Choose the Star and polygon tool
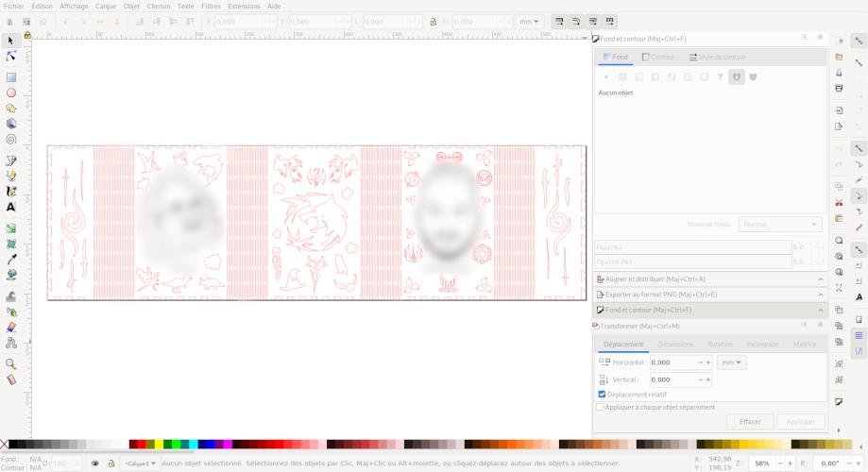 pos(11,109)
